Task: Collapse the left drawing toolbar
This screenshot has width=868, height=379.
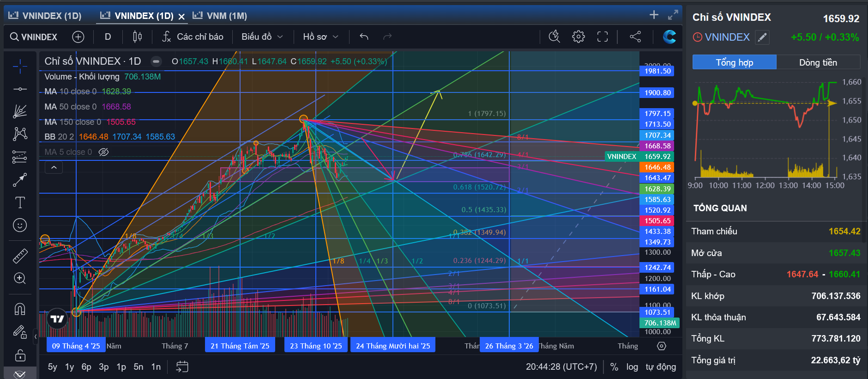Action: point(36,337)
